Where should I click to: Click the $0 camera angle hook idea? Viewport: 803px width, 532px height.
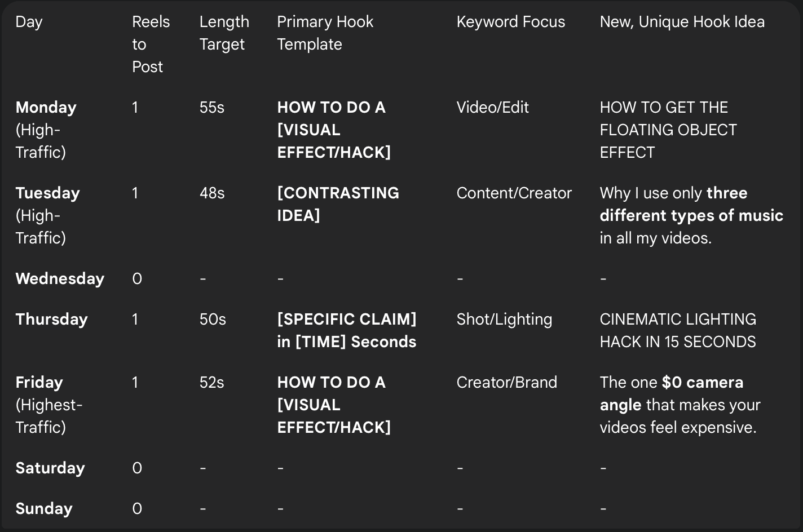[680, 405]
